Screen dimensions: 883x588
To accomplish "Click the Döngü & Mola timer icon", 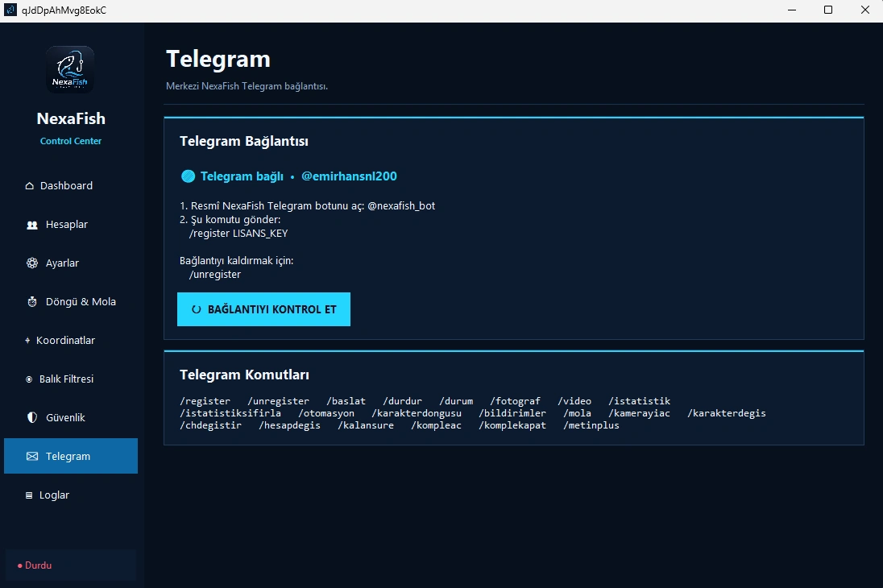I will click(x=32, y=302).
